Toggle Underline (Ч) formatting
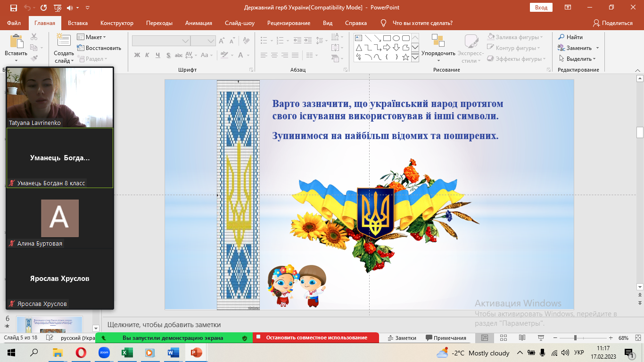The image size is (644, 362). coord(158,55)
